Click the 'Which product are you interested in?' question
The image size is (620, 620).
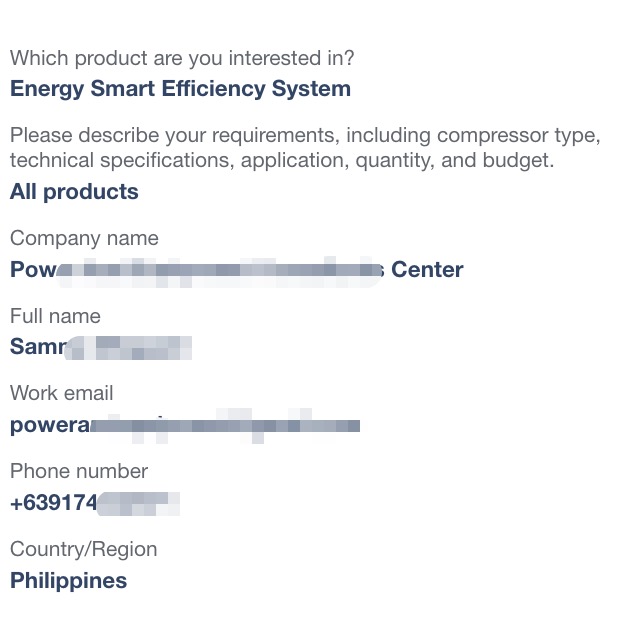point(182,59)
